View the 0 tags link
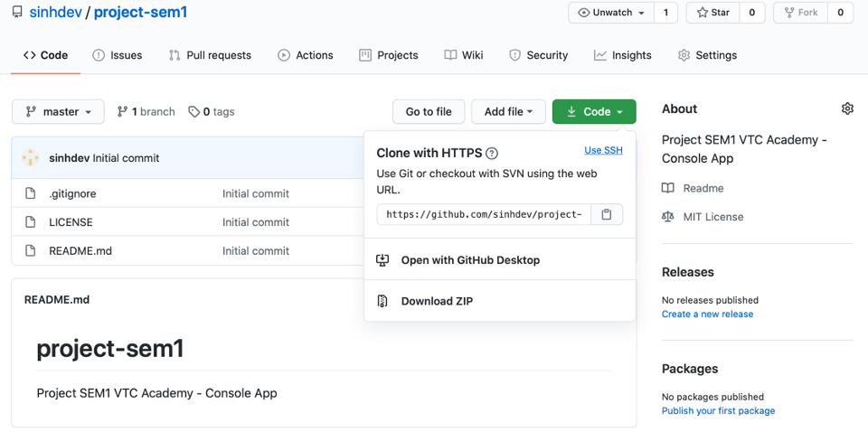Screen dimensions: 868x432 [212, 112]
